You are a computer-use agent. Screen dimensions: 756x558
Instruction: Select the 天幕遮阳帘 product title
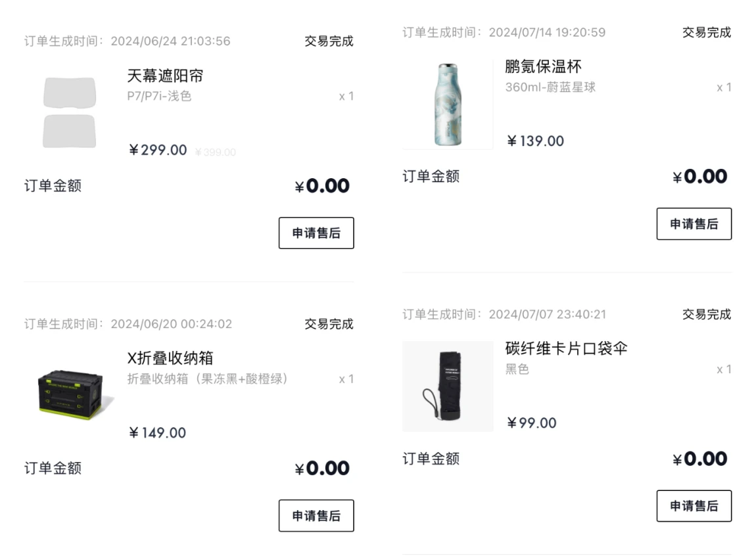pyautogui.click(x=166, y=76)
